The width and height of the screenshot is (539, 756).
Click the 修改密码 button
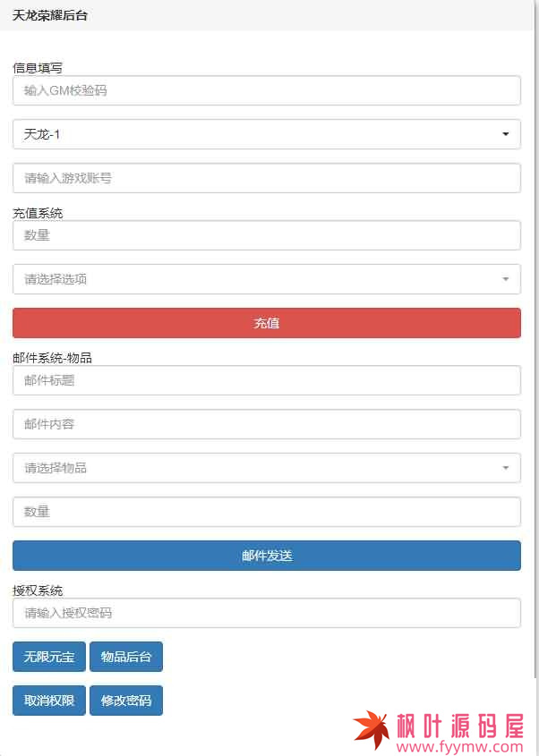tap(126, 701)
